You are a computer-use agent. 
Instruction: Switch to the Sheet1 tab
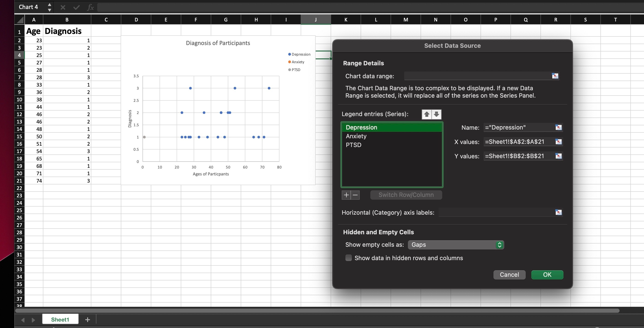tap(60, 319)
